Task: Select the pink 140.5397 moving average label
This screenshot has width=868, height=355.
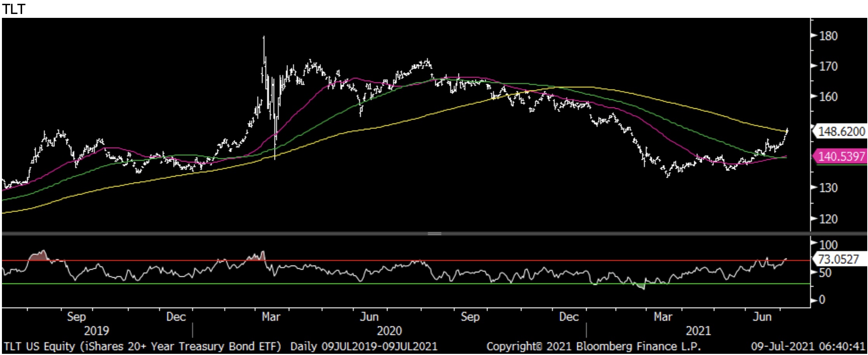Action: 841,157
